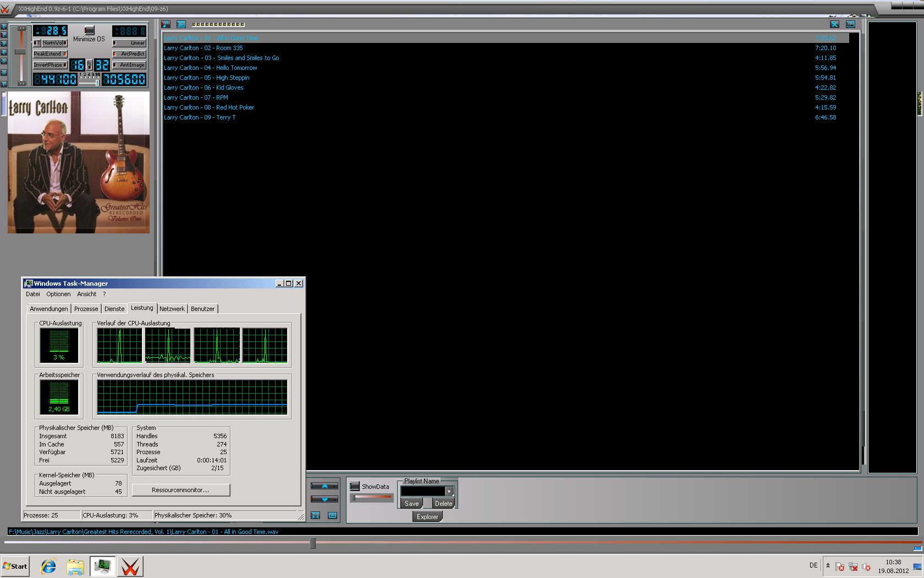Click the Larry Carlton album cover

click(79, 162)
